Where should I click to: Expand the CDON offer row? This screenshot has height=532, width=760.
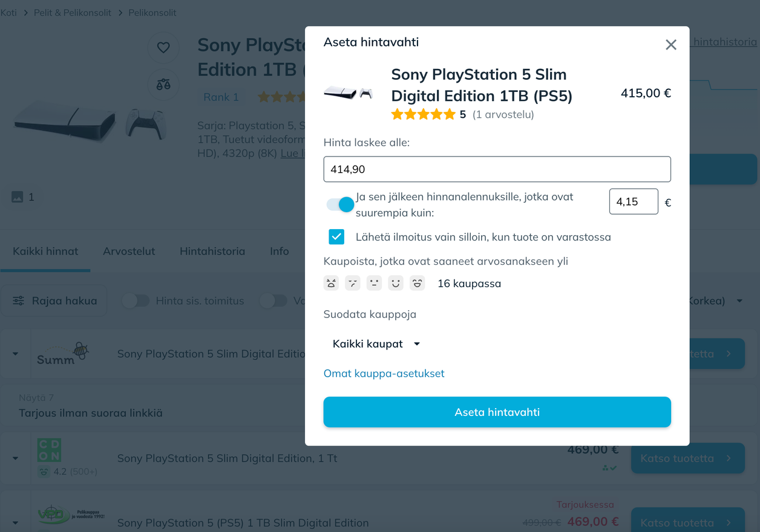click(16, 458)
